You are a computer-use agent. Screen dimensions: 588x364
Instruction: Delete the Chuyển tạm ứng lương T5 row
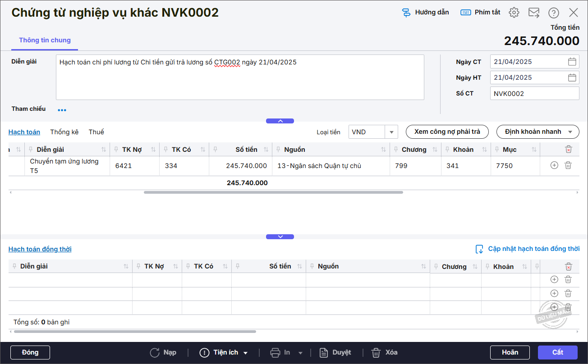point(568,165)
